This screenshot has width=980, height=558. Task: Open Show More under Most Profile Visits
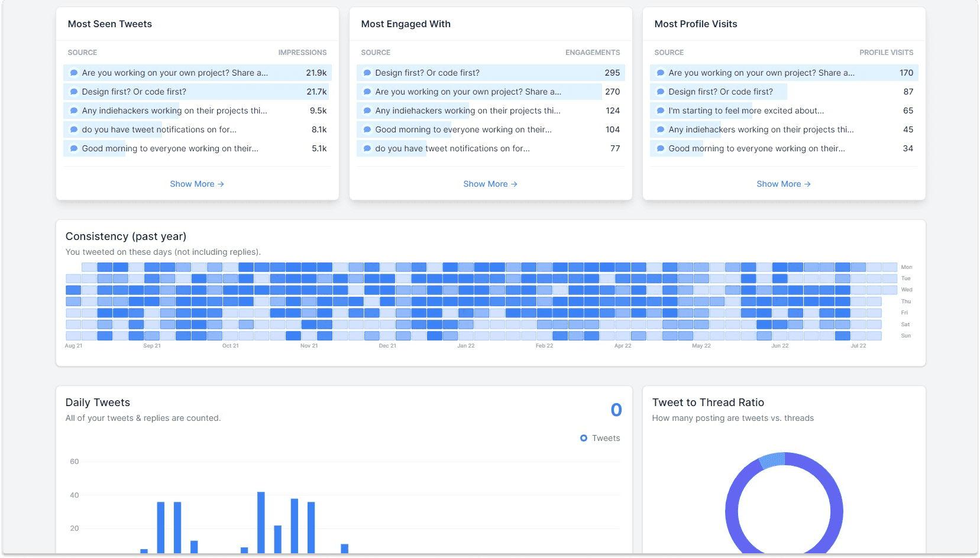[784, 184]
